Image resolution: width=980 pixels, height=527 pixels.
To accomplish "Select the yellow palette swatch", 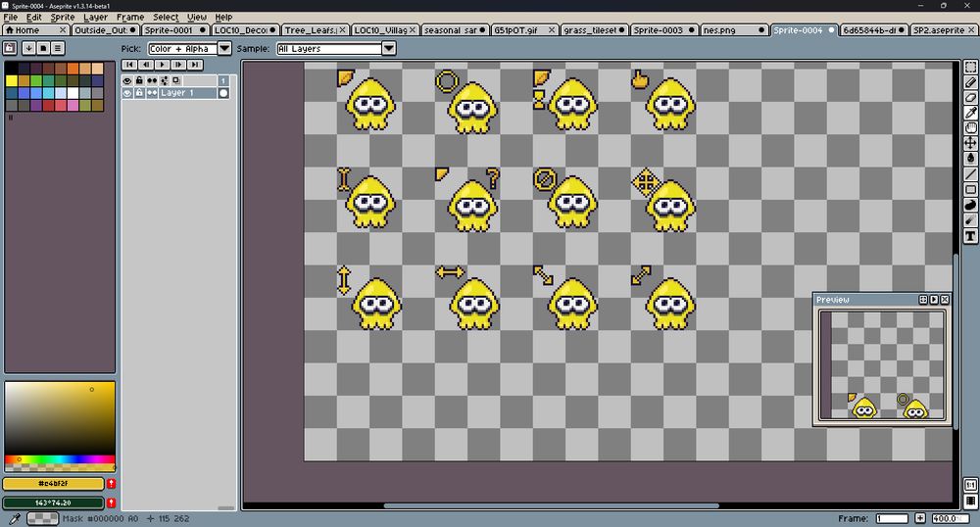I will [x=11, y=80].
